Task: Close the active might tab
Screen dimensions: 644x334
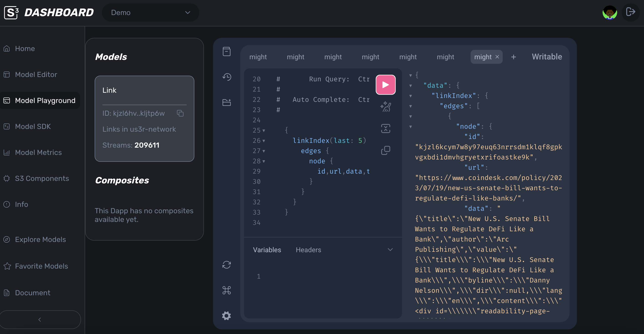Action: point(497,57)
